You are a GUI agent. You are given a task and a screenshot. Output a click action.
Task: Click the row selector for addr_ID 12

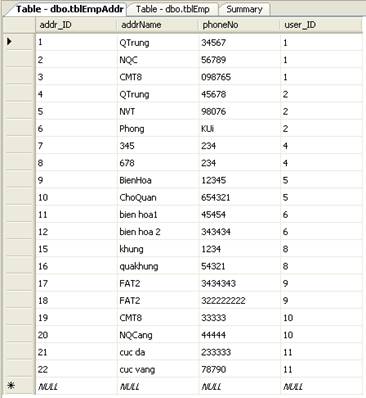(x=19, y=232)
